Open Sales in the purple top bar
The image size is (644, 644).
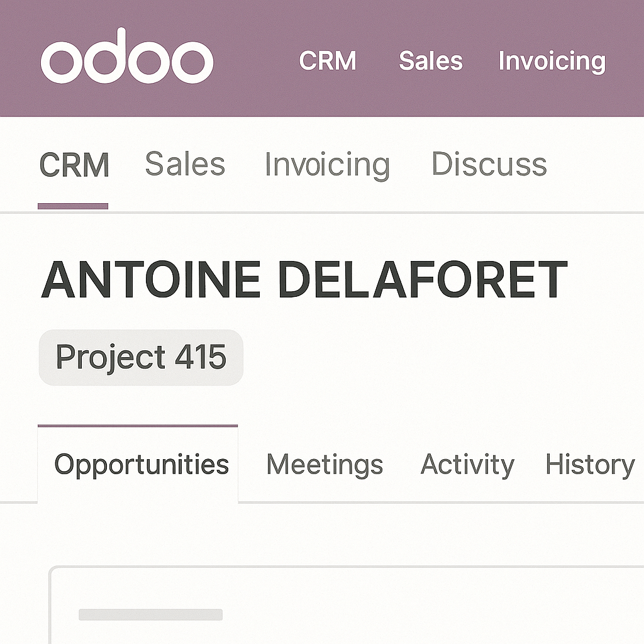[x=431, y=61]
